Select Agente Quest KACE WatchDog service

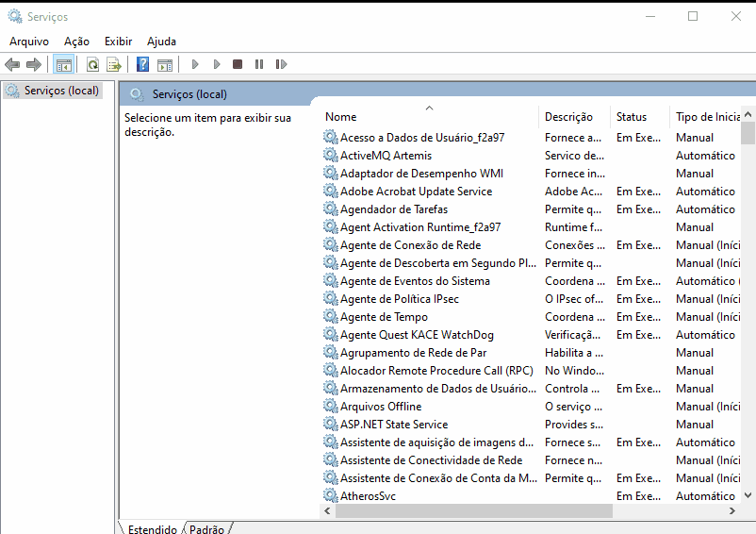417,334
